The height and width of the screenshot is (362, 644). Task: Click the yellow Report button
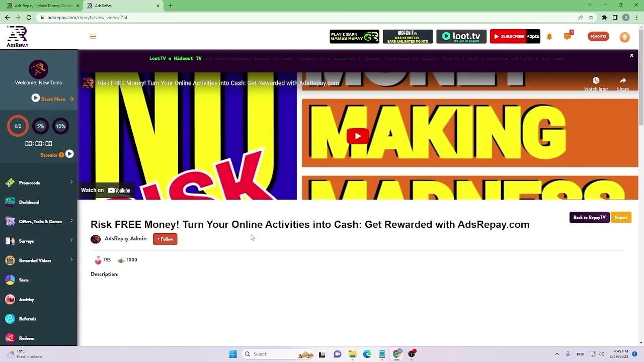[x=621, y=217]
